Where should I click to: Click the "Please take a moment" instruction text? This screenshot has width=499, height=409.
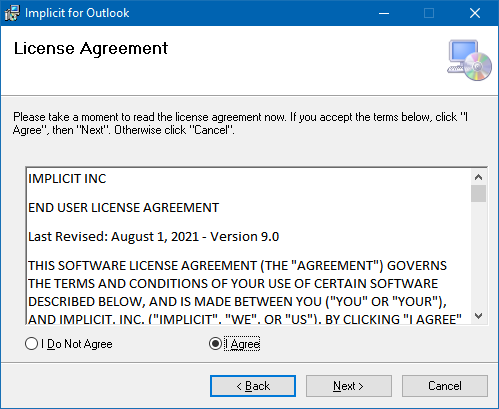coord(240,124)
